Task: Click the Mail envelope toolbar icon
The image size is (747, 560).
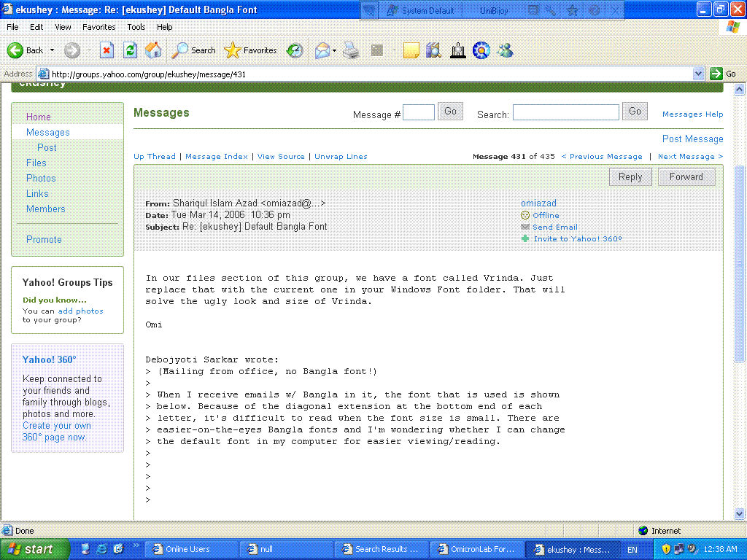Action: pos(322,50)
